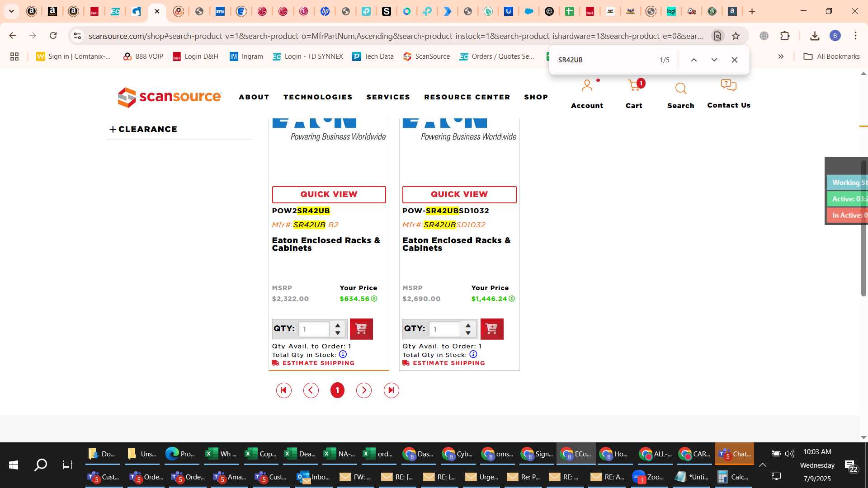Click the price info icon beside $634.56
Image resolution: width=868 pixels, height=488 pixels.
374,299
